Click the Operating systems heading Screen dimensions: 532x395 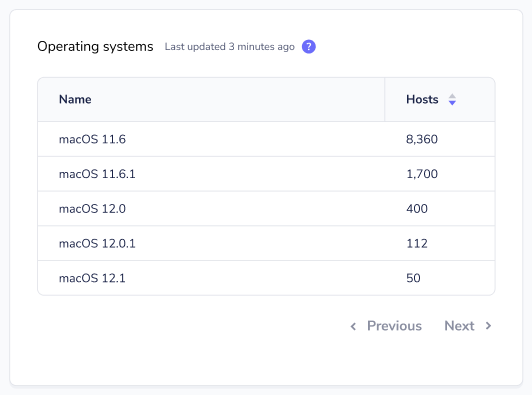click(x=95, y=47)
